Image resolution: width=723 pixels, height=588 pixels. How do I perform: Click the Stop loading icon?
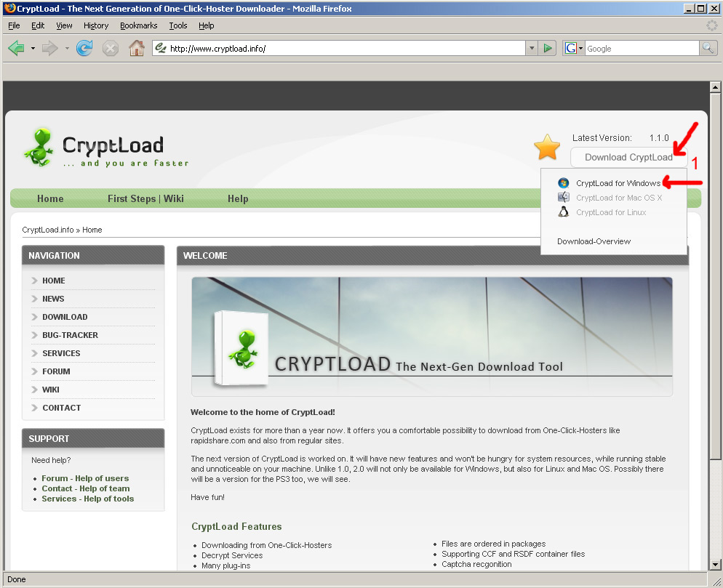pyautogui.click(x=111, y=48)
